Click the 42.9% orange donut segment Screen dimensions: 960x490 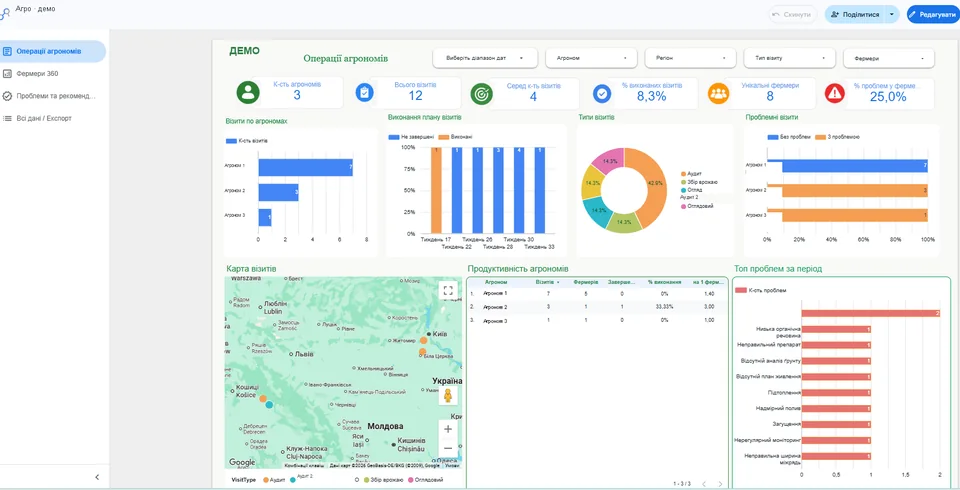point(653,183)
